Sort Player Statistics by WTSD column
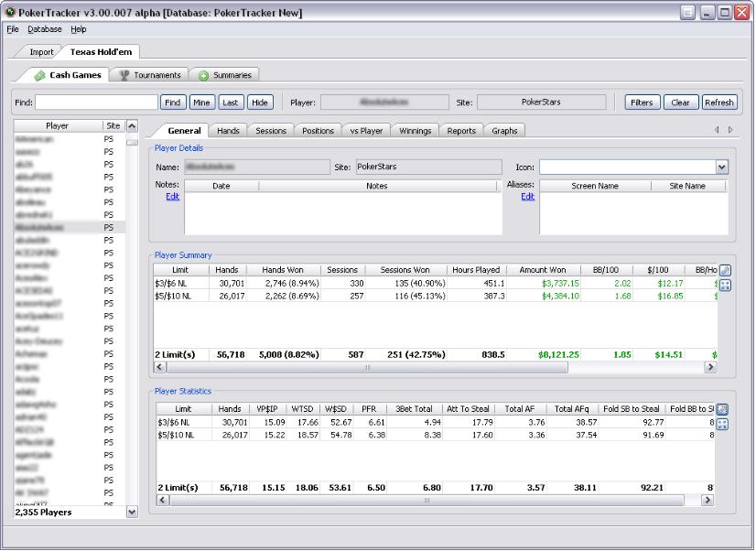Screen dimensions: 756x551 [303, 409]
